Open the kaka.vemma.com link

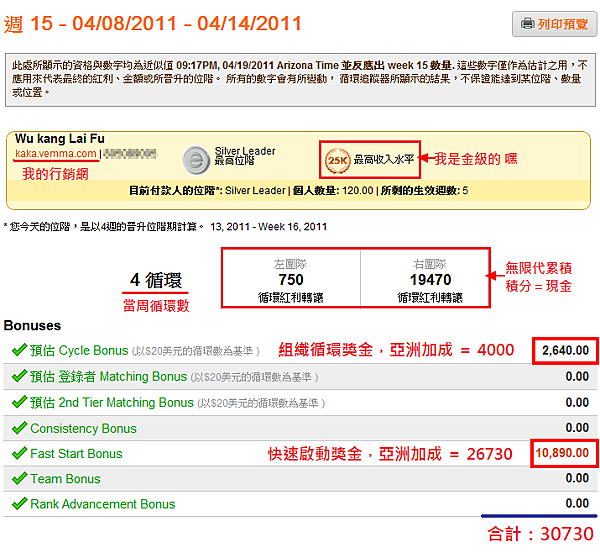pyautogui.click(x=55, y=153)
